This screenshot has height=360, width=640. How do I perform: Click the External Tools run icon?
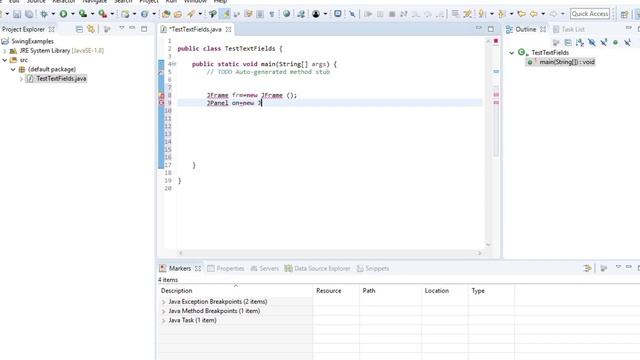(102, 14)
